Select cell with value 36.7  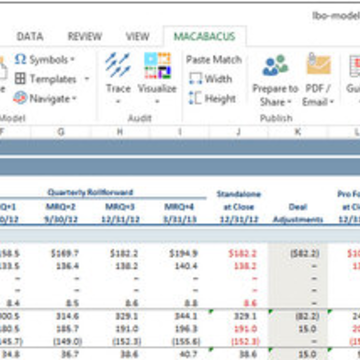[x=70, y=354]
